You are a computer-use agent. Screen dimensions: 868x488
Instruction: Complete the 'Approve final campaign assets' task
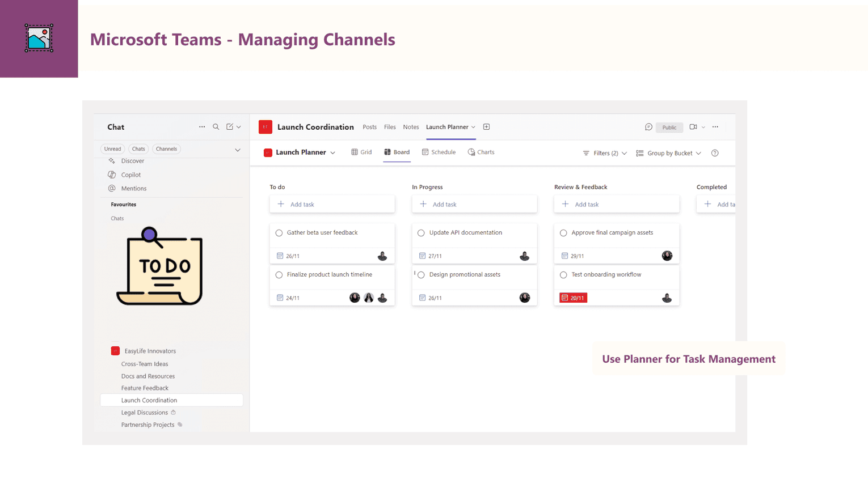[x=563, y=232]
